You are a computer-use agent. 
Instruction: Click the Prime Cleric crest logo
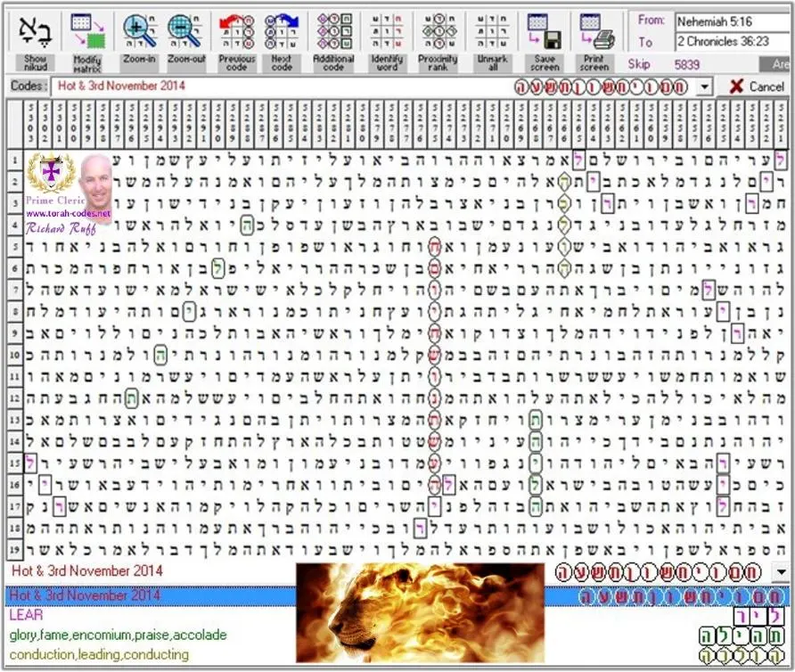(x=51, y=174)
